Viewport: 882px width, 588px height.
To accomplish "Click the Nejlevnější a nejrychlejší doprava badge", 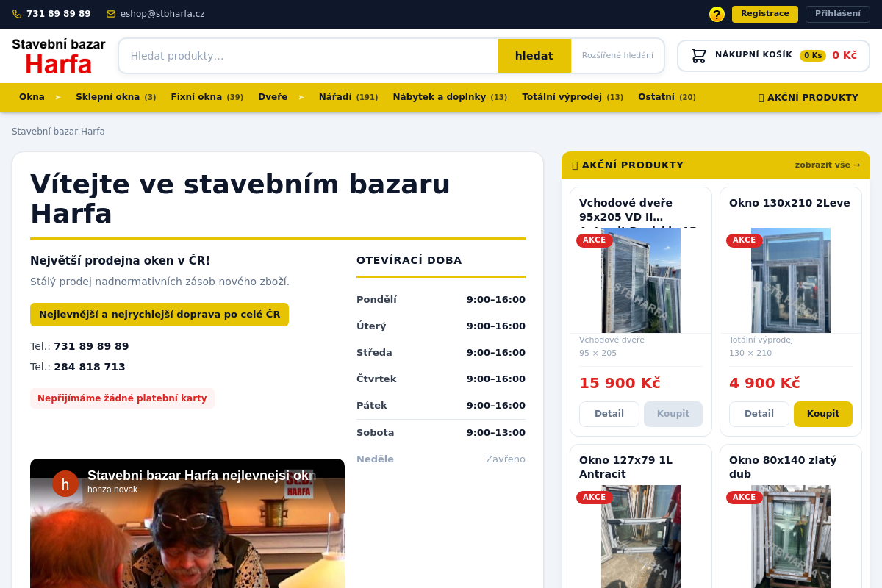I will coord(159,315).
